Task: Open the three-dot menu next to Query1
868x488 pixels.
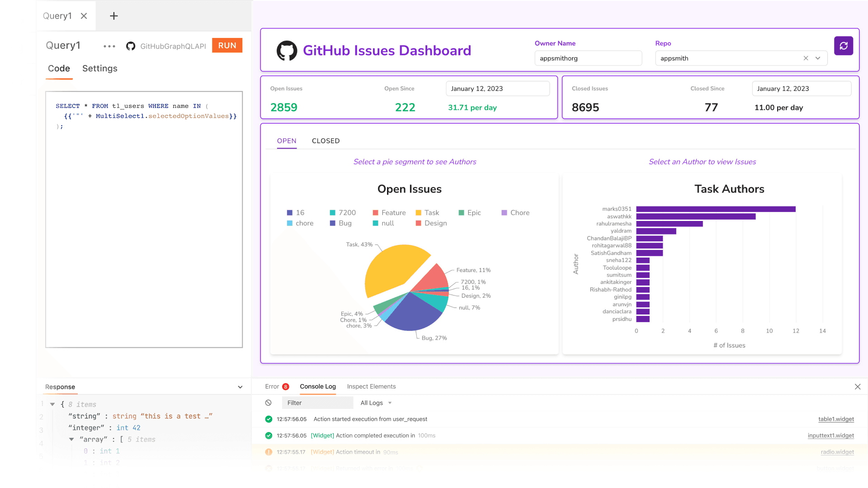Action: tap(108, 46)
